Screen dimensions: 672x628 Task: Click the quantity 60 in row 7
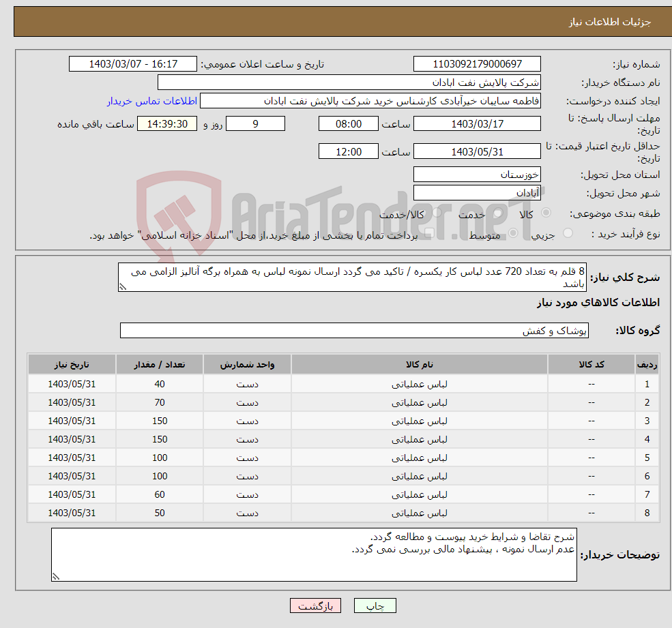(x=160, y=495)
